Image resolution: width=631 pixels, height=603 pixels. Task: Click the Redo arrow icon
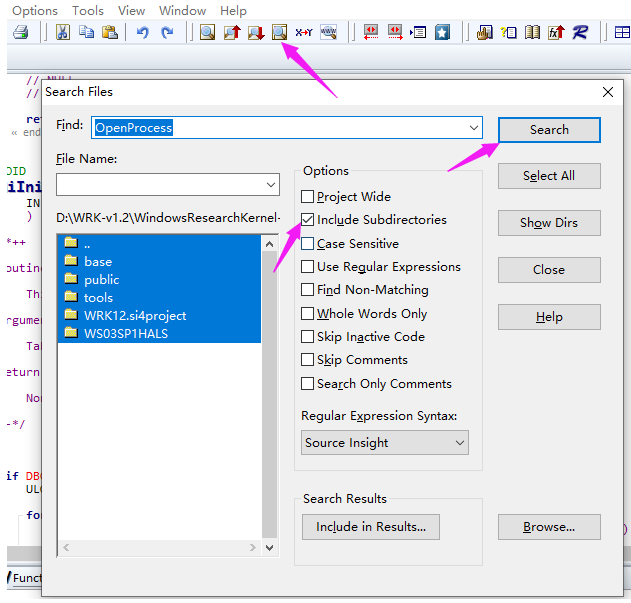pos(167,32)
